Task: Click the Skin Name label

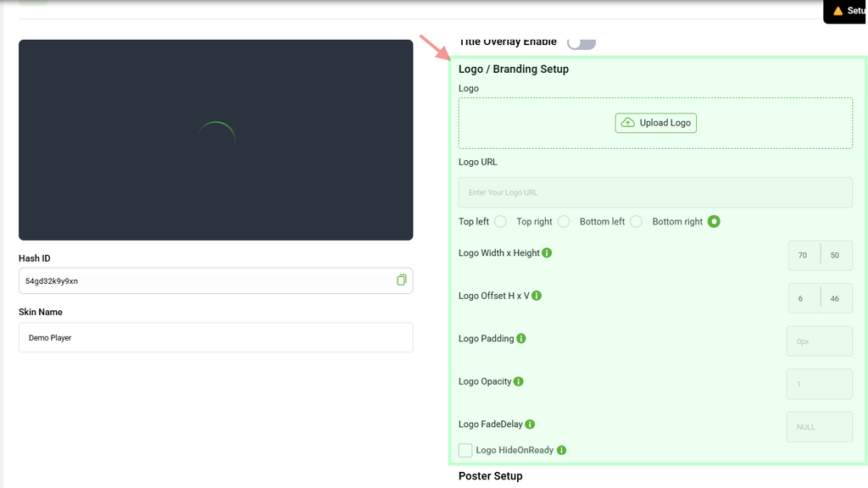Action: pyautogui.click(x=41, y=312)
